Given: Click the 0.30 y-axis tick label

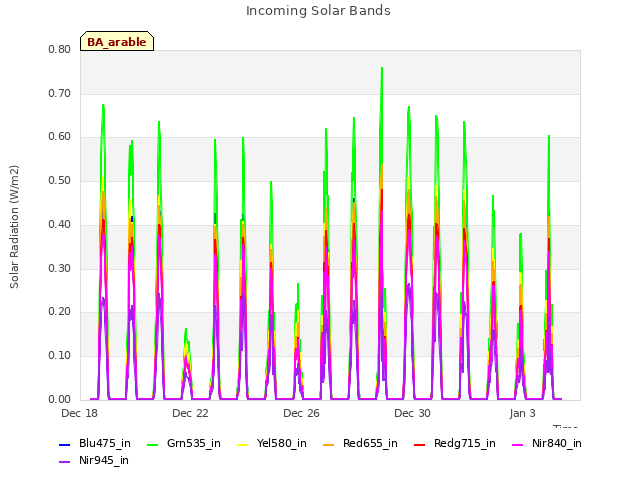Looking at the screenshot, I should coord(60,269).
